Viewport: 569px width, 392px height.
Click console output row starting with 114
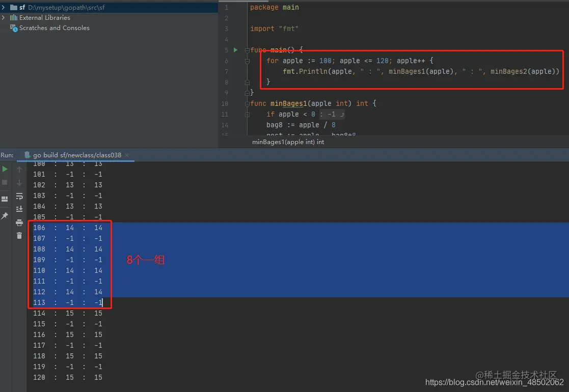68,313
